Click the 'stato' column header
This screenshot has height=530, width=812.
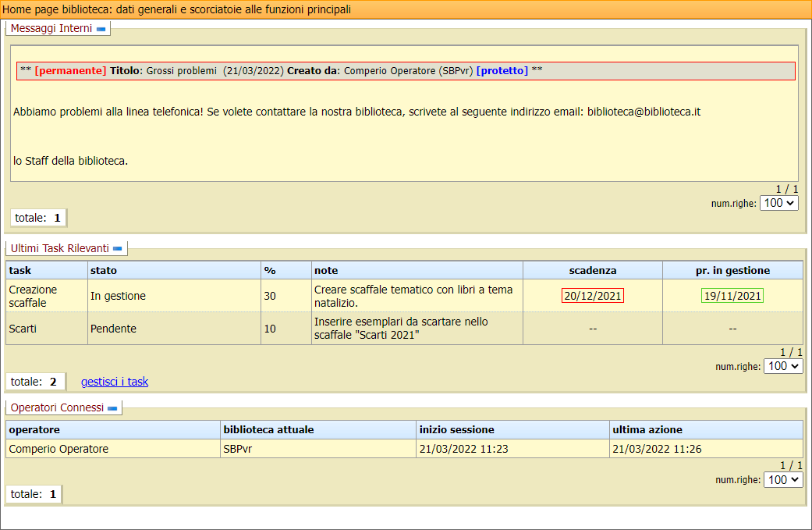[x=104, y=270]
